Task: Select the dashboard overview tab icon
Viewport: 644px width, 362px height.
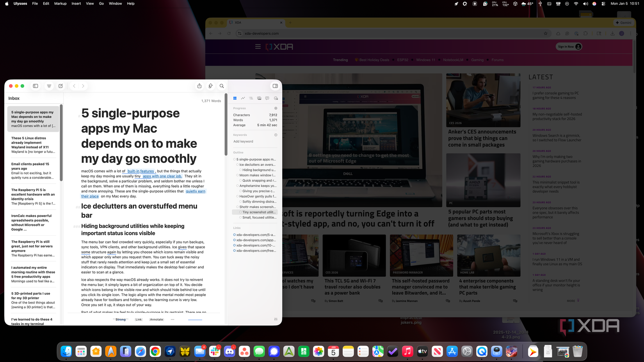Action: point(235,98)
